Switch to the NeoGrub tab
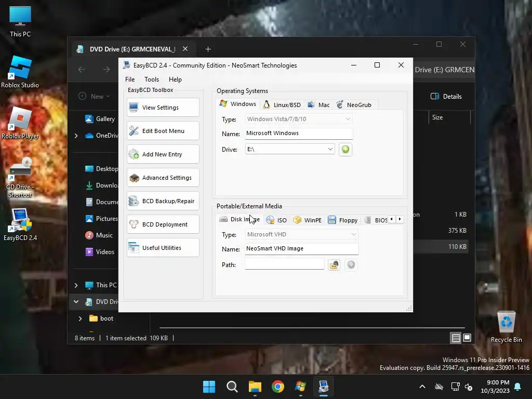 [354, 105]
